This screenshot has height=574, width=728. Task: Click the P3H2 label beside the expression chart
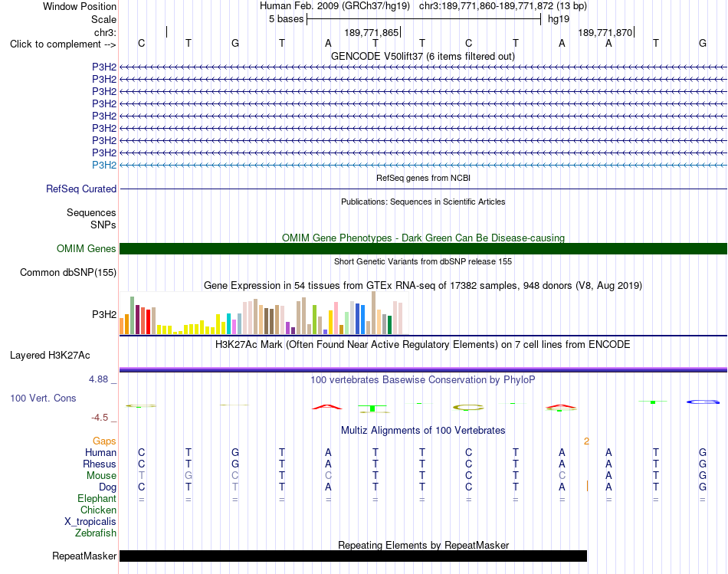click(104, 315)
